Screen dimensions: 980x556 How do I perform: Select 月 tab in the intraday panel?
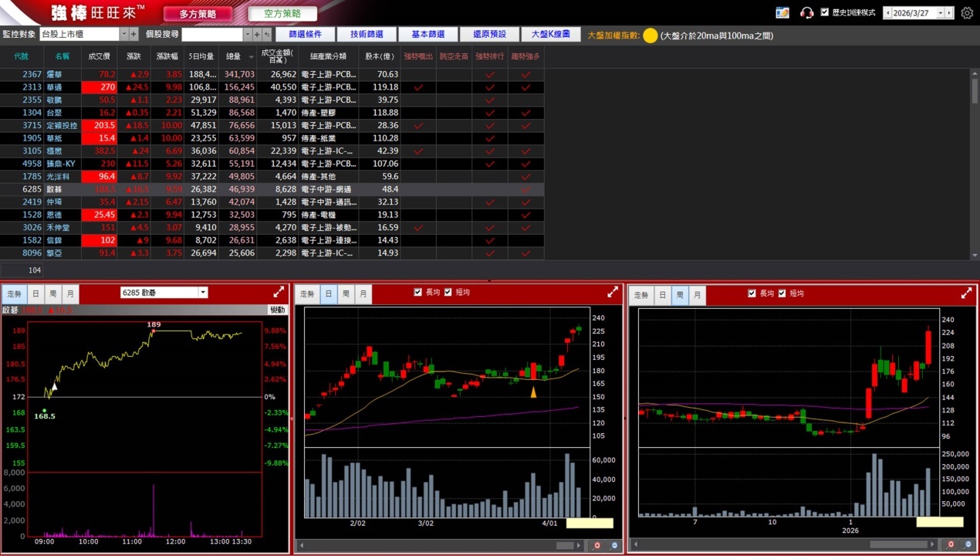[x=70, y=294]
